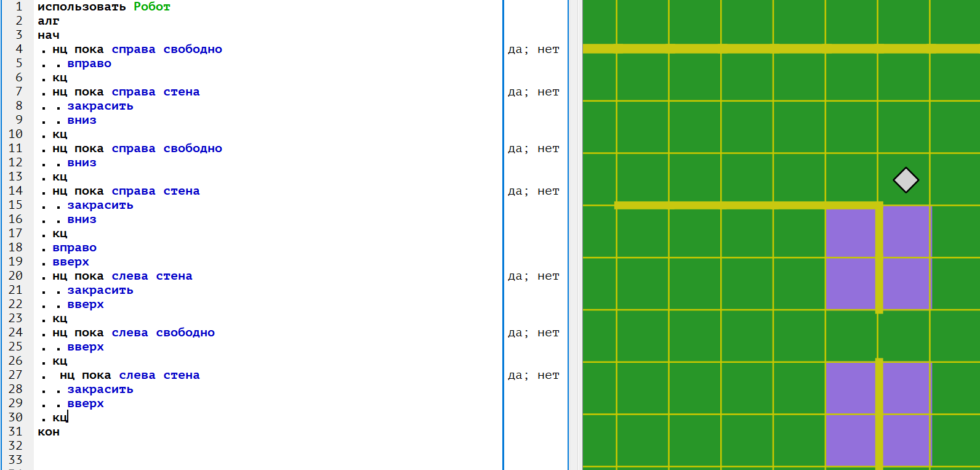Click the gray divider left of Robot field
Image resolution: width=980 pixels, height=470 pixels.
coord(575,235)
